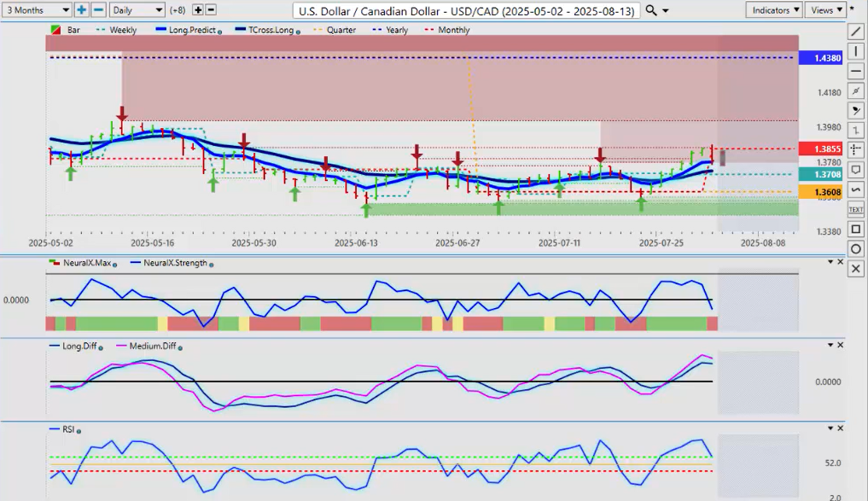Select the callout annotation tool
This screenshot has width=868, height=501.
click(857, 169)
